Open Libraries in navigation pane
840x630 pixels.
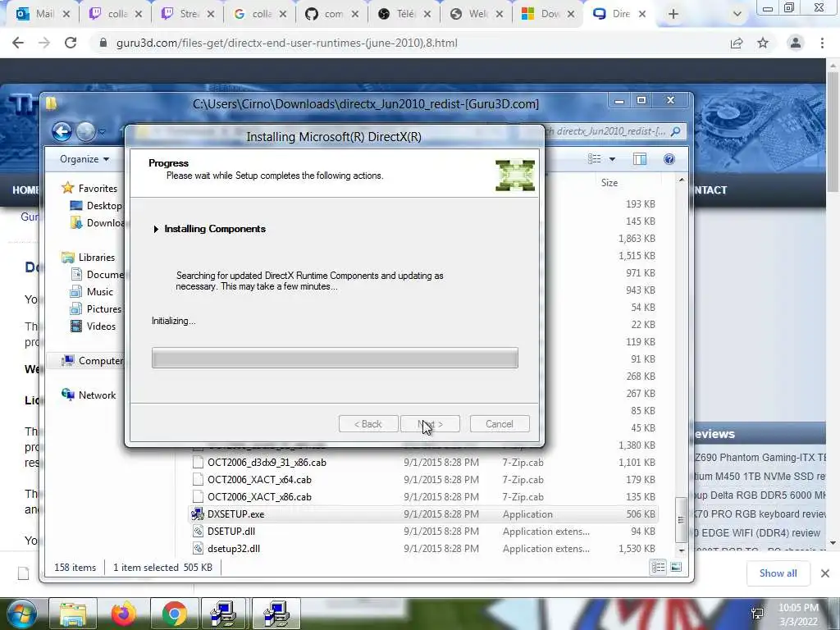[89, 257]
